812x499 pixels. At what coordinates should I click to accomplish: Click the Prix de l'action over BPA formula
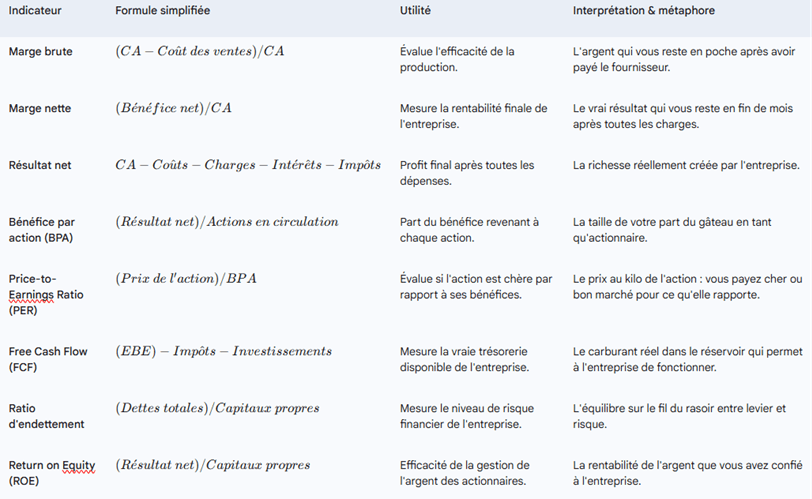click(x=186, y=279)
